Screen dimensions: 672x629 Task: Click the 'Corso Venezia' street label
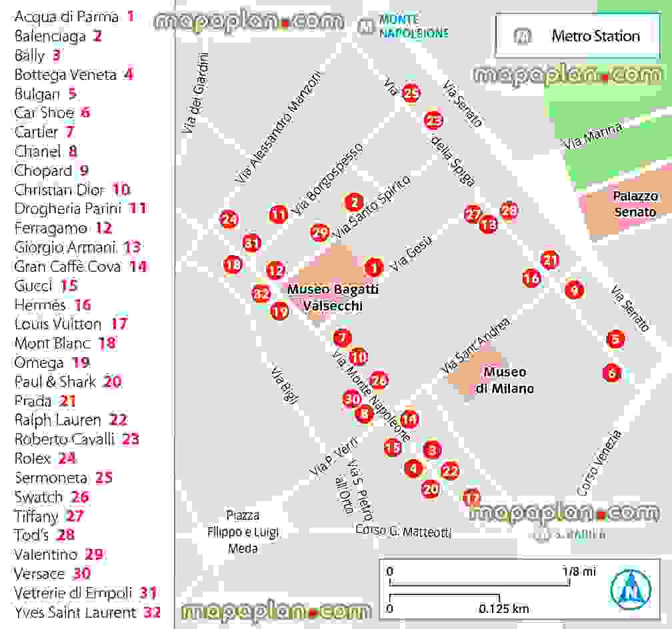click(598, 463)
